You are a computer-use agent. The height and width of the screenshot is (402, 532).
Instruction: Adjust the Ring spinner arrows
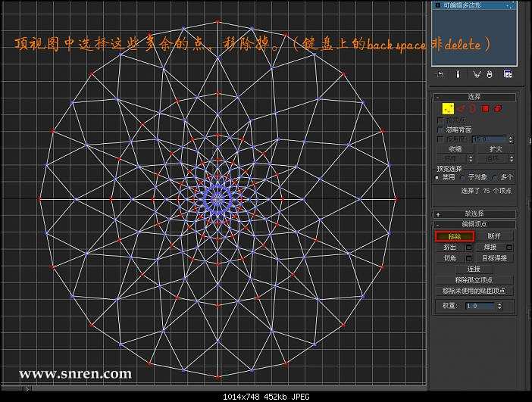tap(471, 159)
